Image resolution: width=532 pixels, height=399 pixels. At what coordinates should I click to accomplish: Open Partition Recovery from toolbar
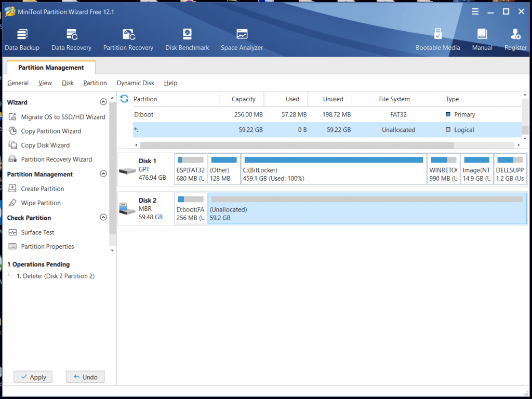coord(128,40)
